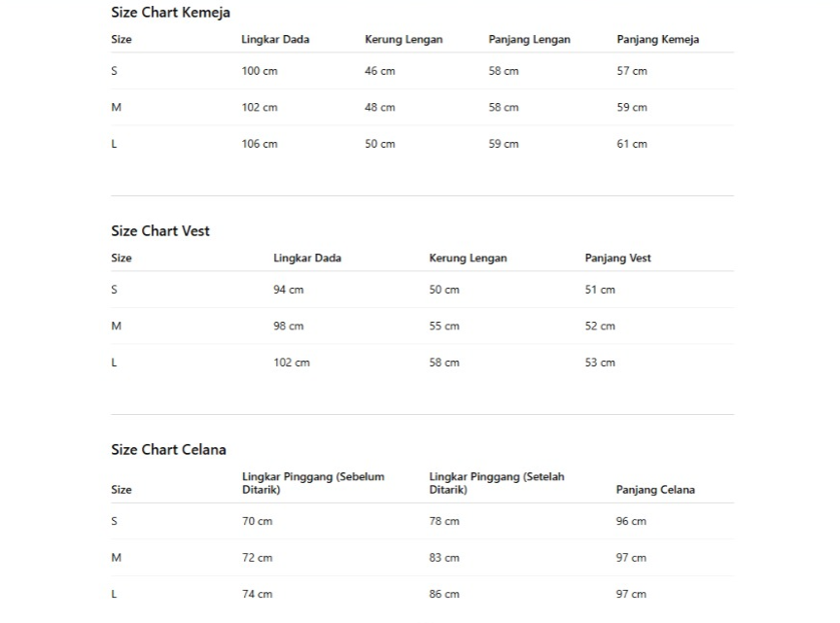Viewport: 840px width, 623px height.
Task: Click the "Size Chart Vest" heading
Action: (160, 231)
